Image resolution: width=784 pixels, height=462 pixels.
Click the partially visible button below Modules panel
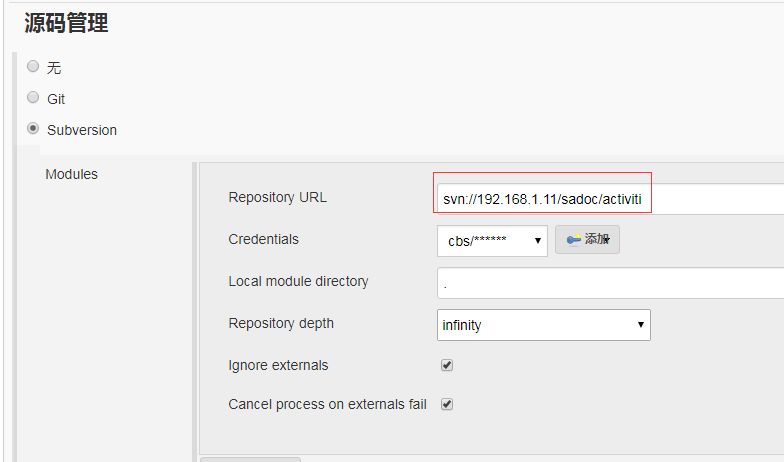pos(250,459)
